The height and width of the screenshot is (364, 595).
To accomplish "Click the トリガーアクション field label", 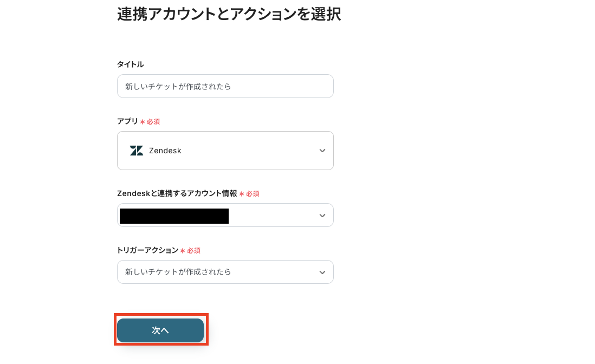I will tap(147, 250).
